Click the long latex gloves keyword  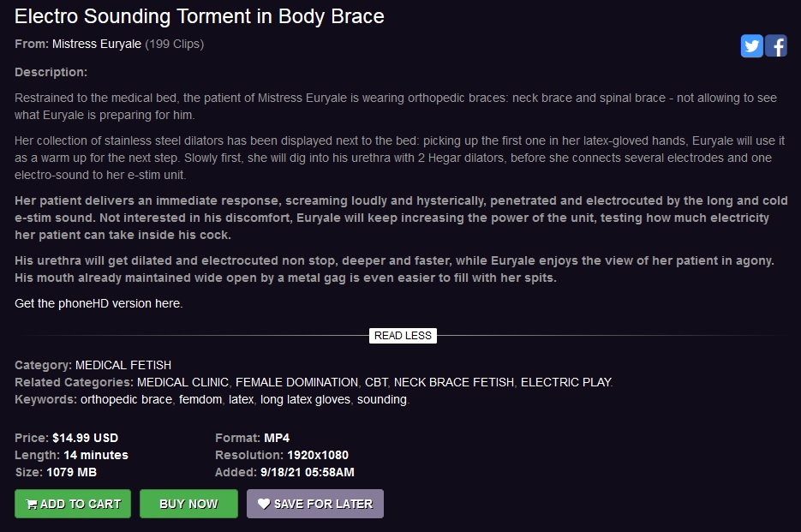[x=306, y=399]
